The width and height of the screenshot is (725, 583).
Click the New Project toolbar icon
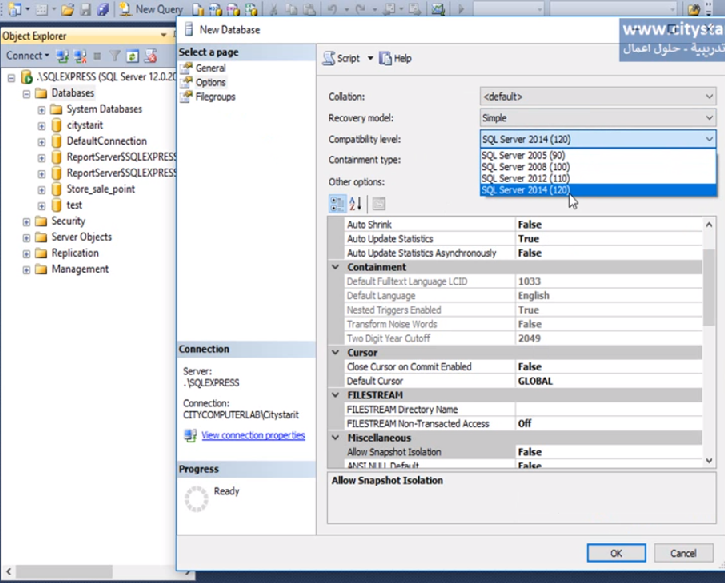pos(14,9)
